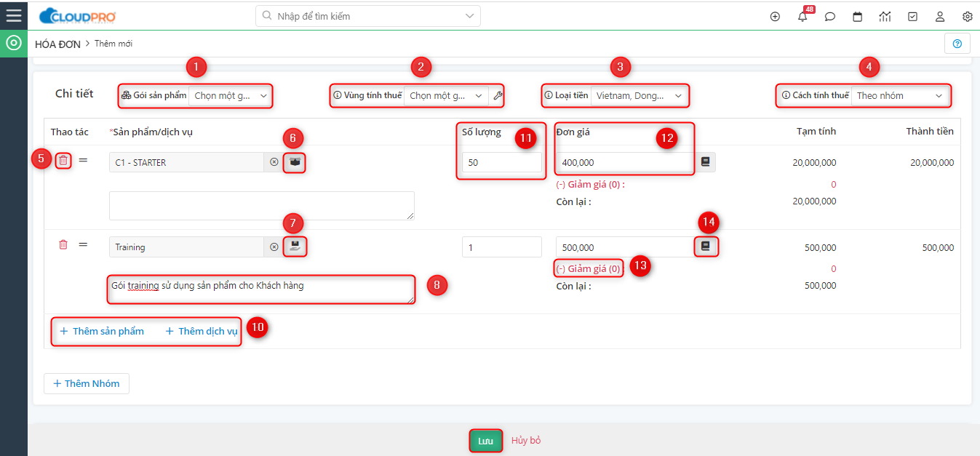This screenshot has height=456, width=980.
Task: Expand the Gói sản phẩm dropdown
Action: point(229,96)
